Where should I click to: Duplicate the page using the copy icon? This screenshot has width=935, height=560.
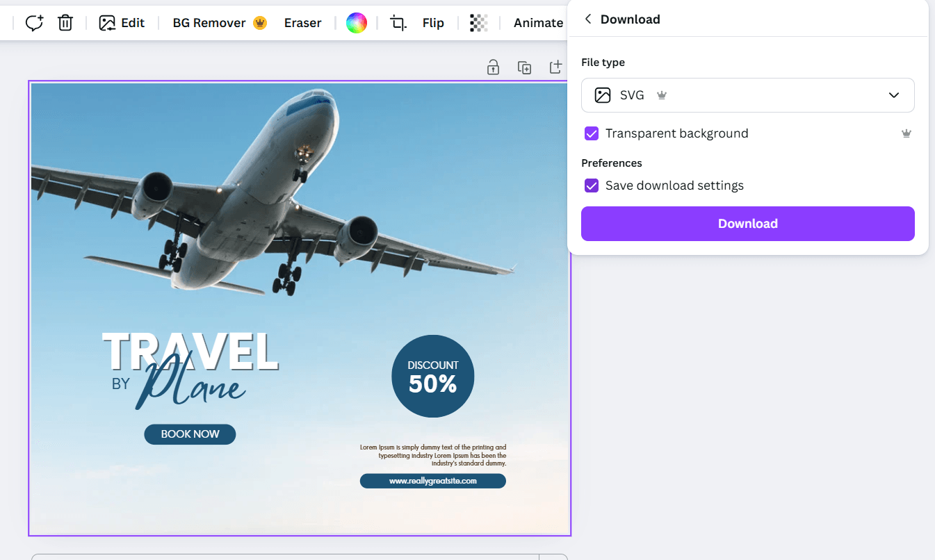tap(525, 67)
